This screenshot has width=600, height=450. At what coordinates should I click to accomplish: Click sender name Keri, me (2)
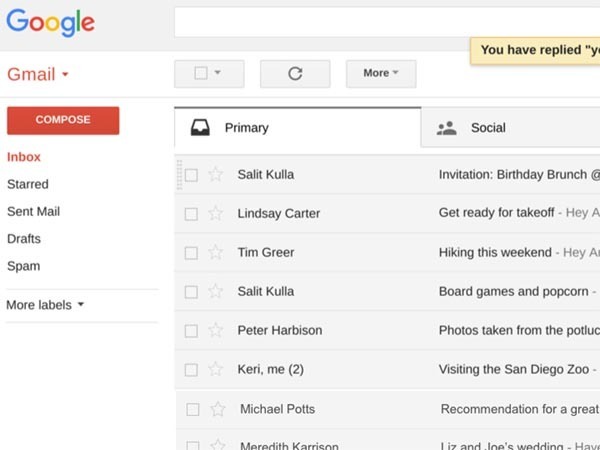click(271, 370)
